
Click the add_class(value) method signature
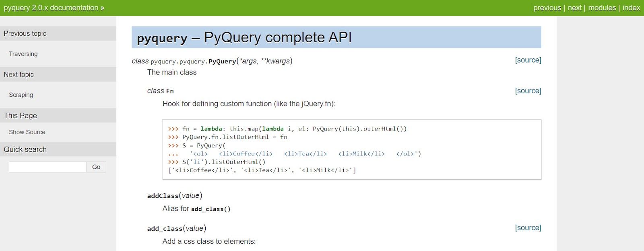click(177, 228)
